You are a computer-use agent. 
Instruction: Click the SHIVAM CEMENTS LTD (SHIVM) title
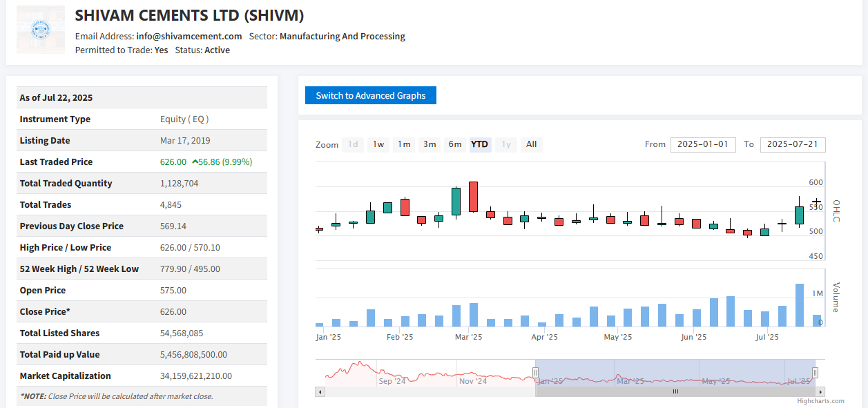189,15
